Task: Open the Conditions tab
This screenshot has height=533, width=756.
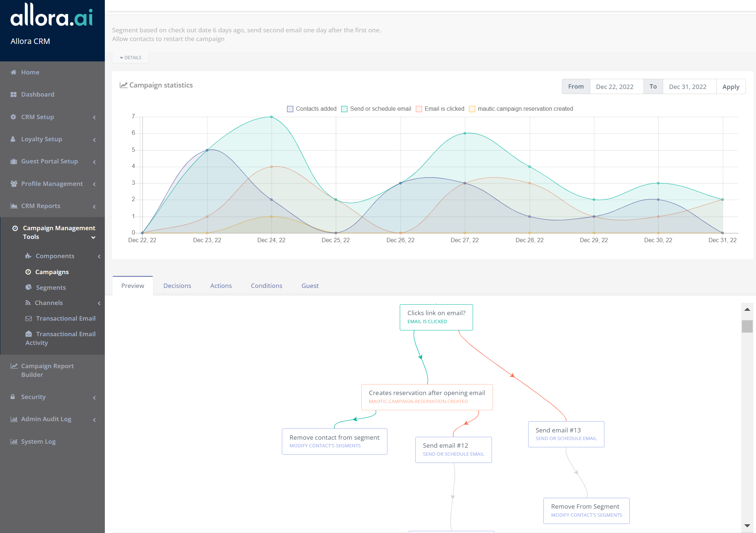Action: [x=266, y=286]
